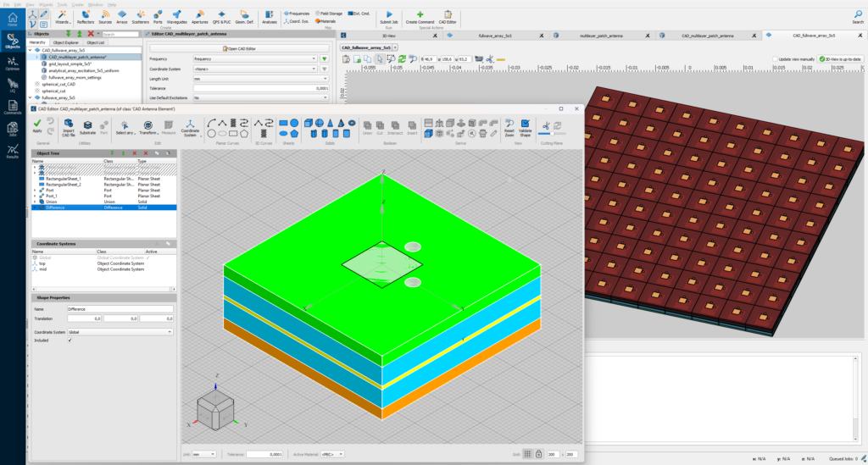
Task: Click Apply checkmark in CAD Editor
Action: [x=37, y=125]
